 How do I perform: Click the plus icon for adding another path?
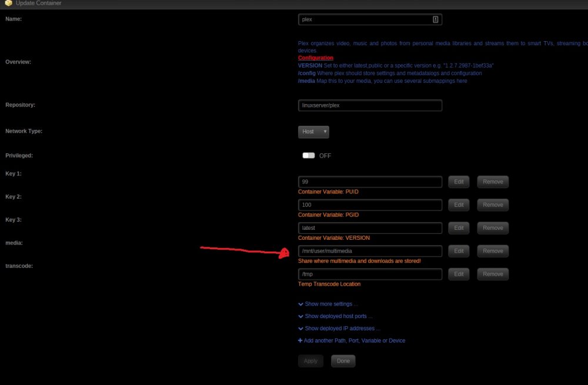pyautogui.click(x=300, y=340)
